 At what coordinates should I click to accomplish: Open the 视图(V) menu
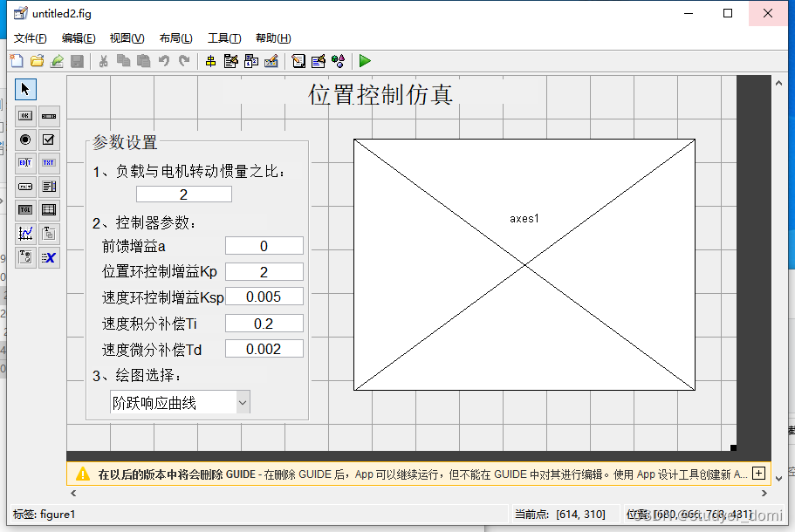pos(127,38)
